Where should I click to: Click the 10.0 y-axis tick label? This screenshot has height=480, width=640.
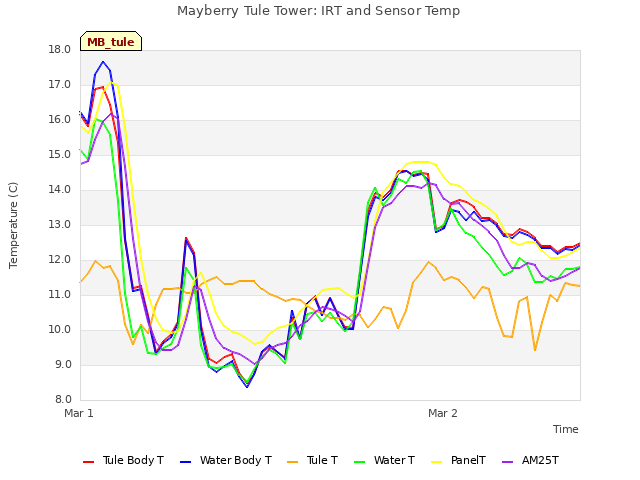60,330
